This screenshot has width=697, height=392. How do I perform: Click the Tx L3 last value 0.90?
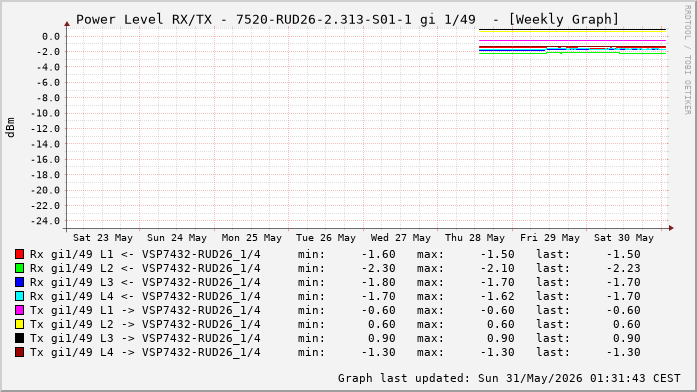pos(627,338)
